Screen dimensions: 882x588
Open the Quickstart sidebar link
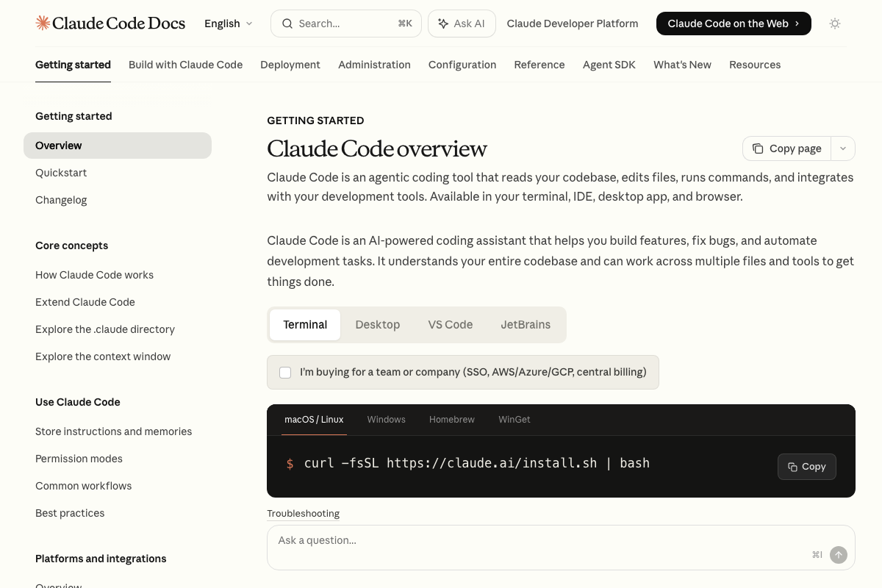(x=61, y=173)
